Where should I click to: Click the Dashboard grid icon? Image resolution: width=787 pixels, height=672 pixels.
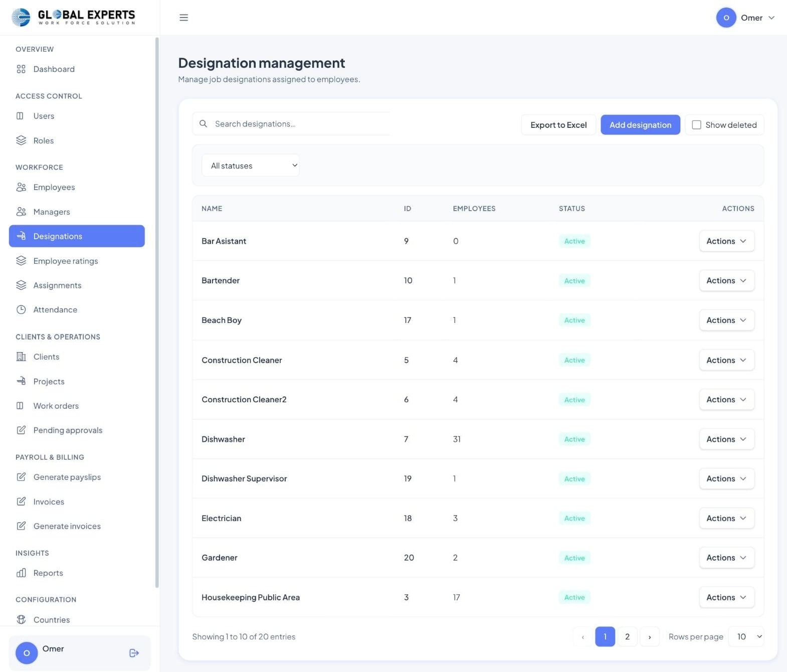(x=21, y=69)
